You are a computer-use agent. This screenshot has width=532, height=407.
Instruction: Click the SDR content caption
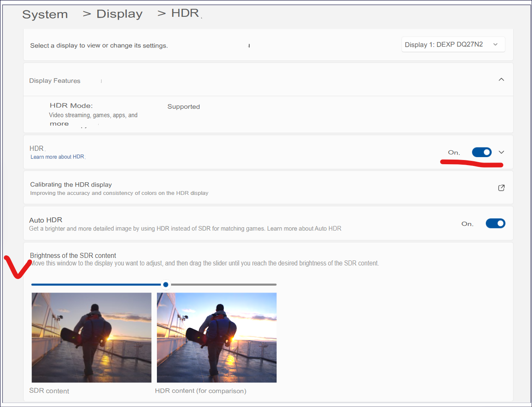click(49, 391)
